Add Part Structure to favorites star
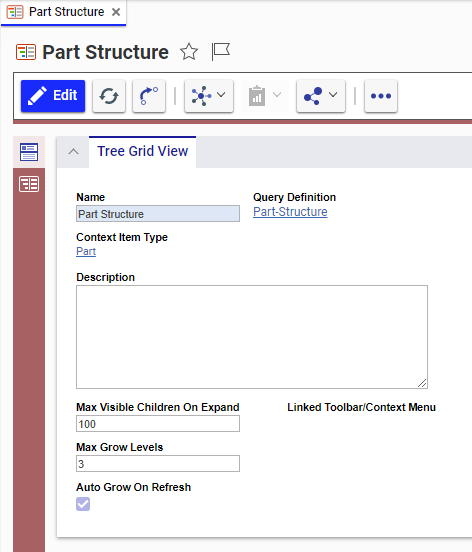The width and height of the screenshot is (472, 552). pos(189,52)
